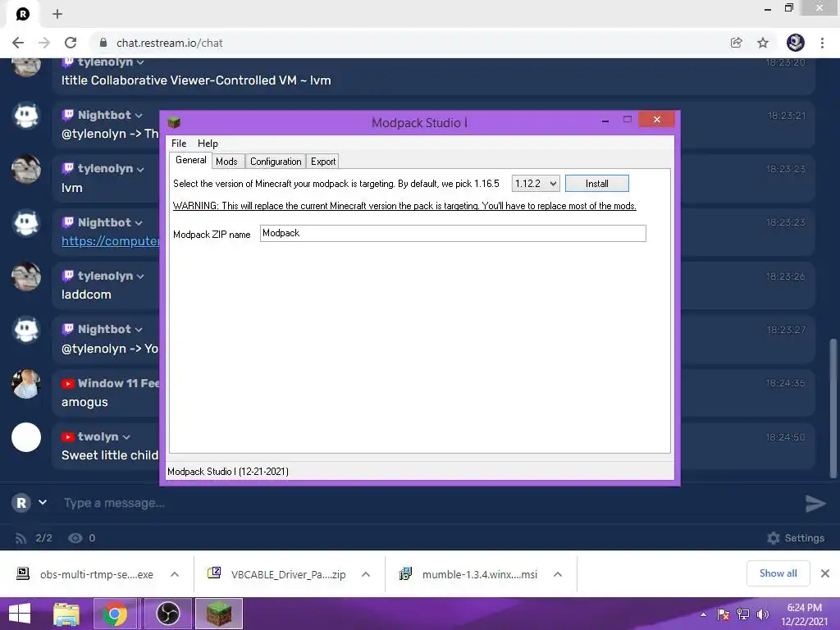Expand chevron beside tylenolyn on 'laddcom' message
840x630 pixels.
[x=140, y=276]
